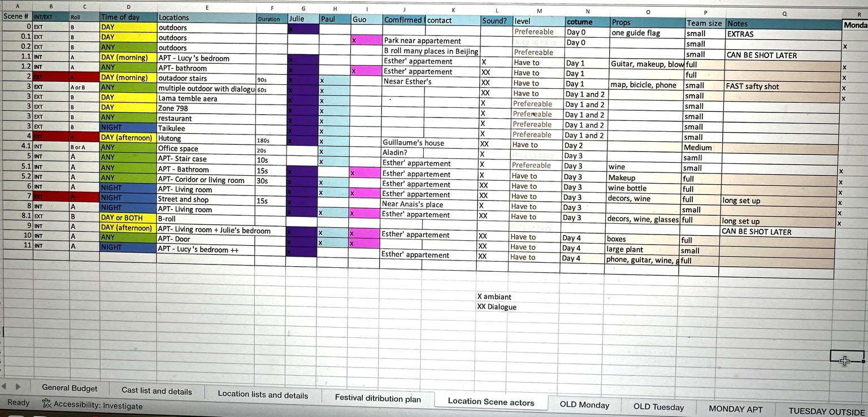Select the 'Office space' location cell
Screen dimensions: 868x417
click(206, 149)
